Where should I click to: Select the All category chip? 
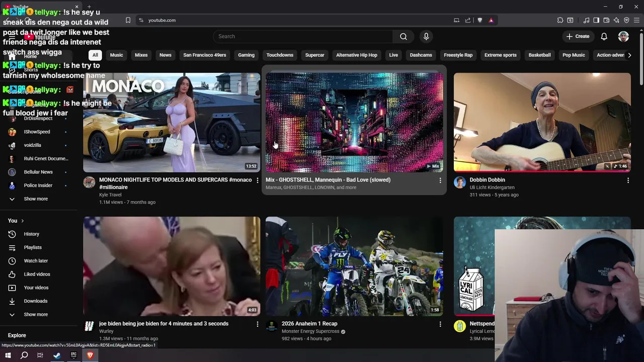point(95,55)
